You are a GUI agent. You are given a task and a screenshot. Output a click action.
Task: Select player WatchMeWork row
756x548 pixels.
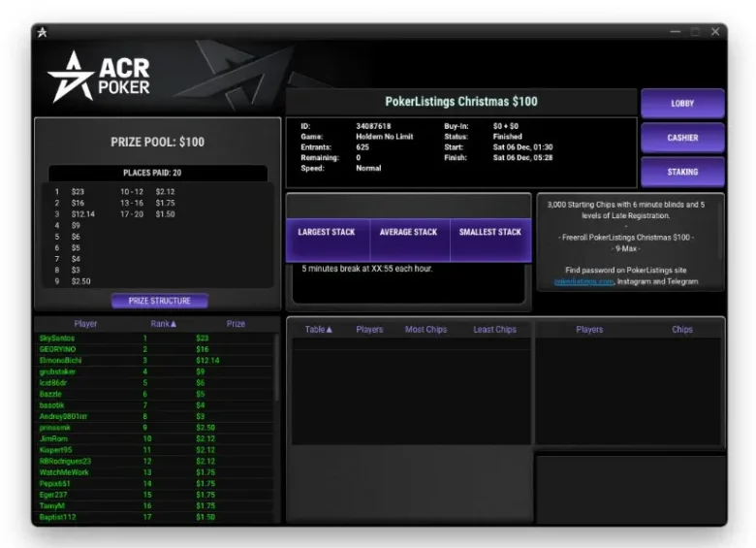point(156,472)
